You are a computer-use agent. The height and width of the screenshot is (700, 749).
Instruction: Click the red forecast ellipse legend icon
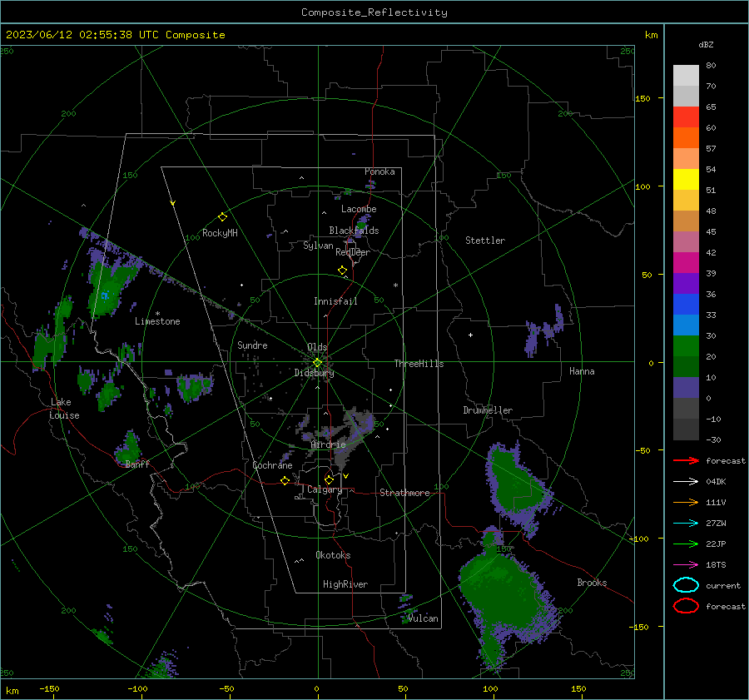coord(686,606)
